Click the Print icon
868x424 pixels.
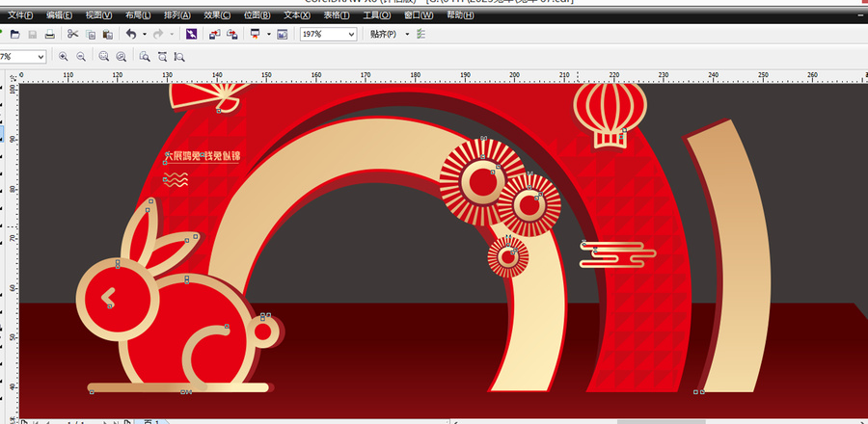tap(50, 35)
